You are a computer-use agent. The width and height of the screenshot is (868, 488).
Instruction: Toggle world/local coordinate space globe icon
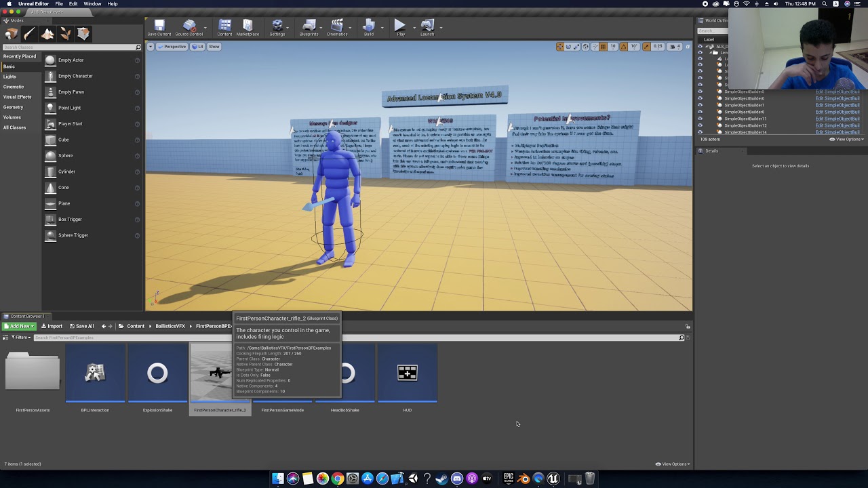point(586,47)
